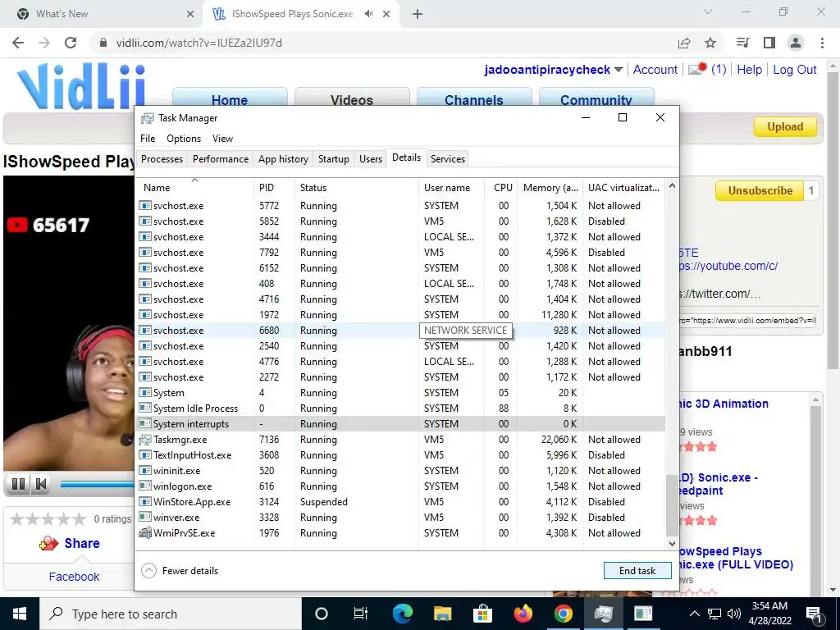The image size is (840, 630).
Task: Switch to Users tab
Action: click(x=371, y=158)
